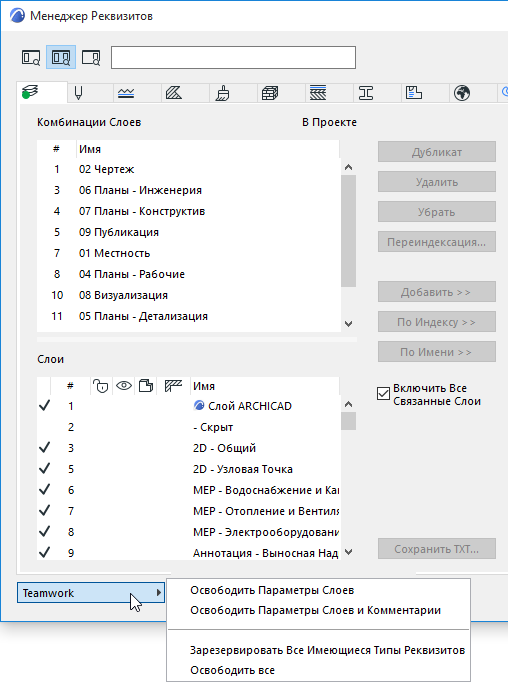Screen dimensions: 508x682
Task: Click the По Имени >> button
Action: point(437,352)
